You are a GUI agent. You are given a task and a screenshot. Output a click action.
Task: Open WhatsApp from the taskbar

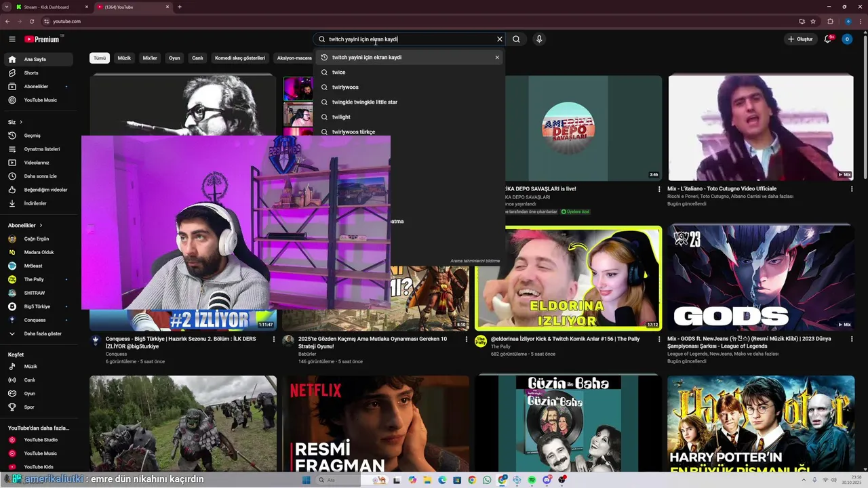click(x=487, y=480)
